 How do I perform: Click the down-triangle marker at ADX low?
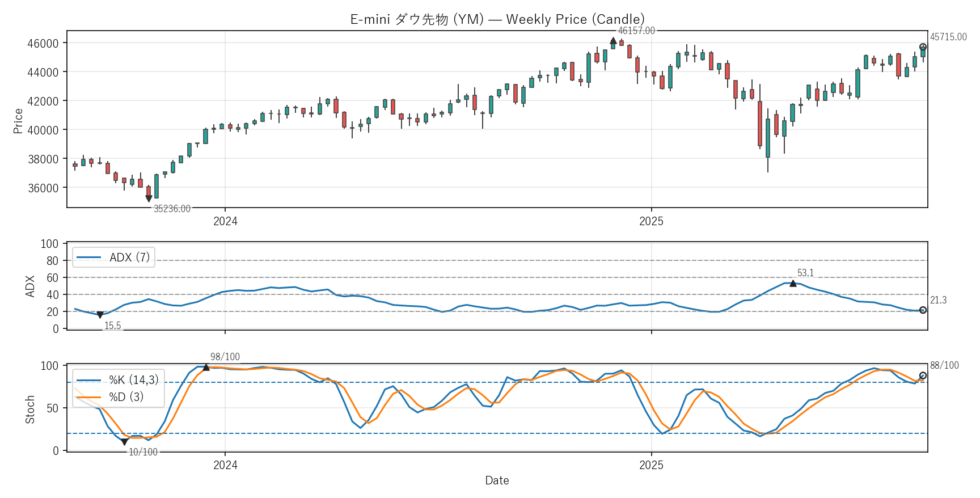pyautogui.click(x=100, y=315)
